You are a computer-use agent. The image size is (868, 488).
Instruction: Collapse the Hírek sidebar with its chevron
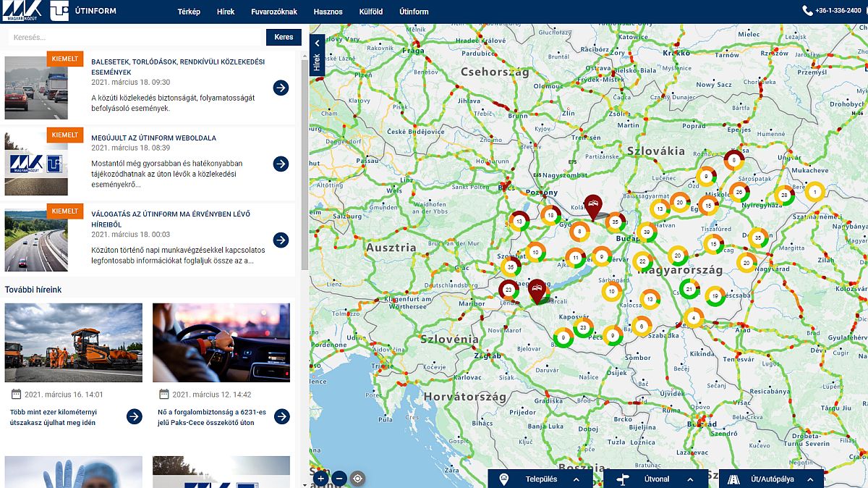pyautogui.click(x=316, y=43)
